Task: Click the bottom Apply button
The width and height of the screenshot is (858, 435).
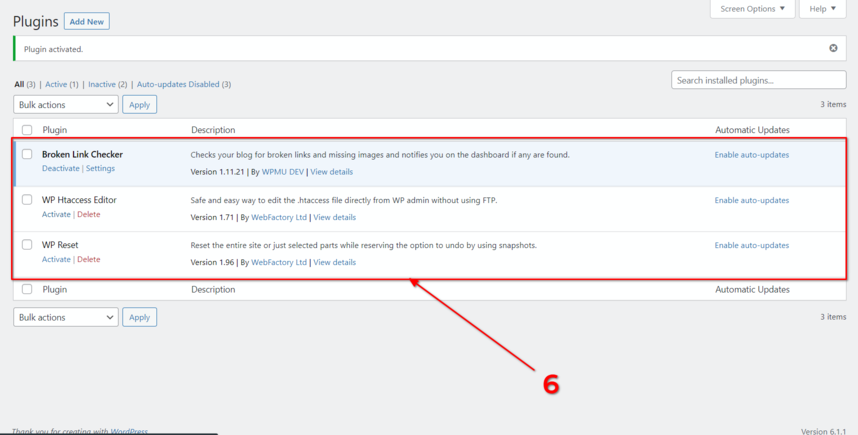Action: tap(140, 317)
